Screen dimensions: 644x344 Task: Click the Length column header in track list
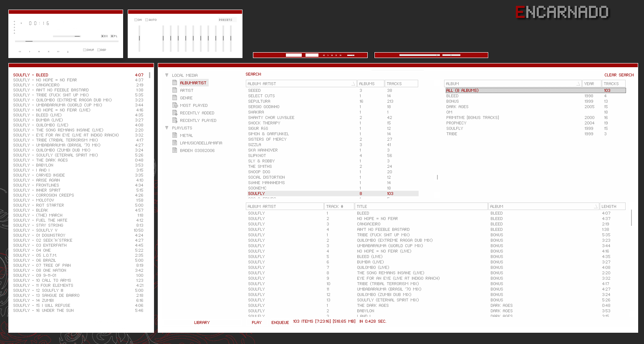(613, 206)
